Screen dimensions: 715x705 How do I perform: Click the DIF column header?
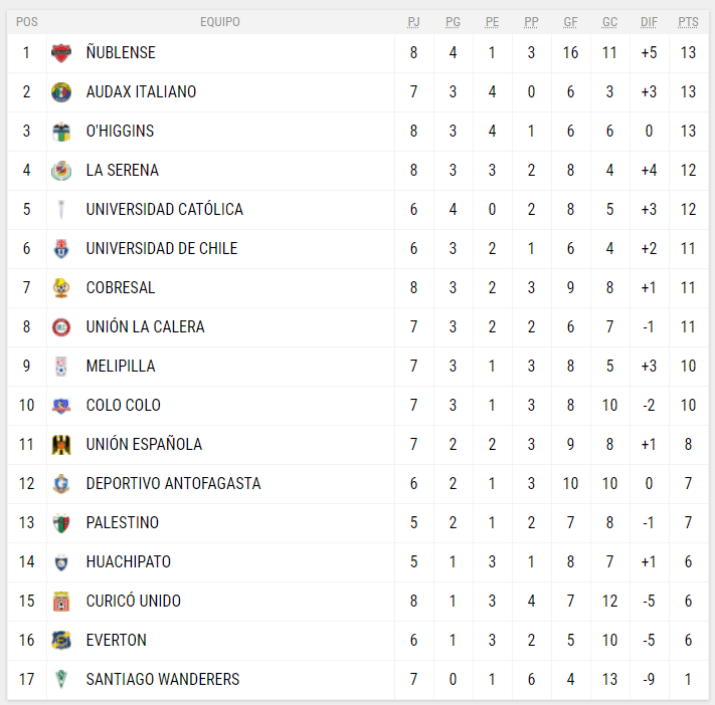[649, 22]
